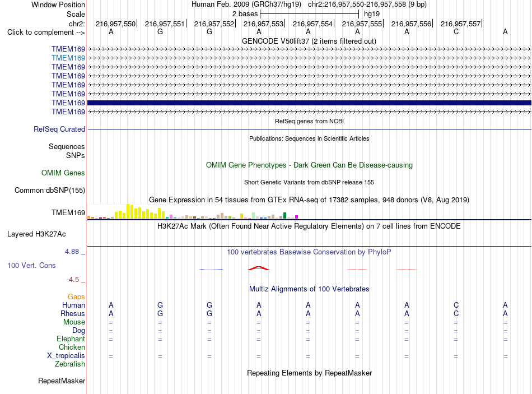Open the RefSeq Curated track label
The height and width of the screenshot is (394, 532).
59,129
